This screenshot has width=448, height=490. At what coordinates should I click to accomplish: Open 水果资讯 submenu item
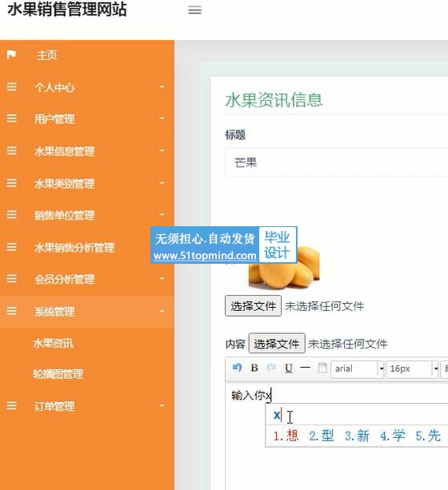click(53, 344)
